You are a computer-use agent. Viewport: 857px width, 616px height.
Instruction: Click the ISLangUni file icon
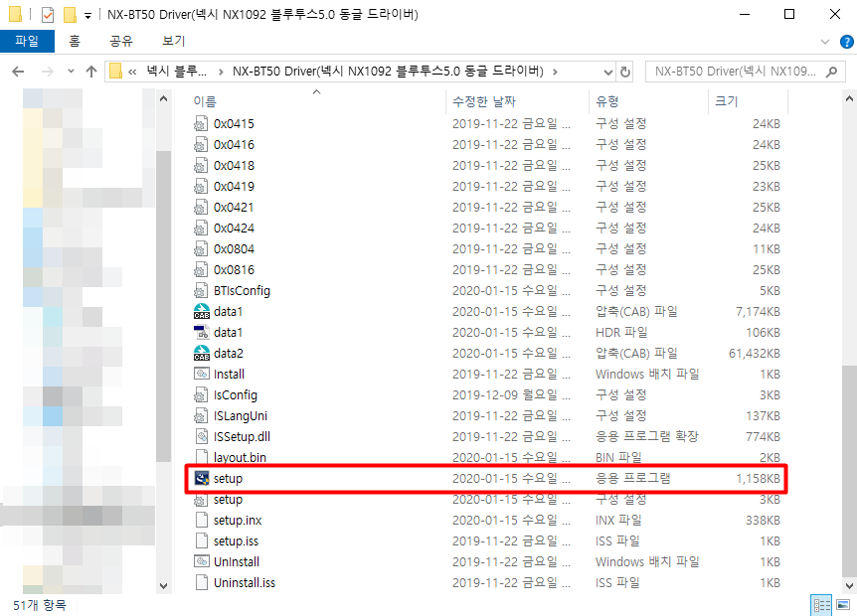(x=201, y=416)
